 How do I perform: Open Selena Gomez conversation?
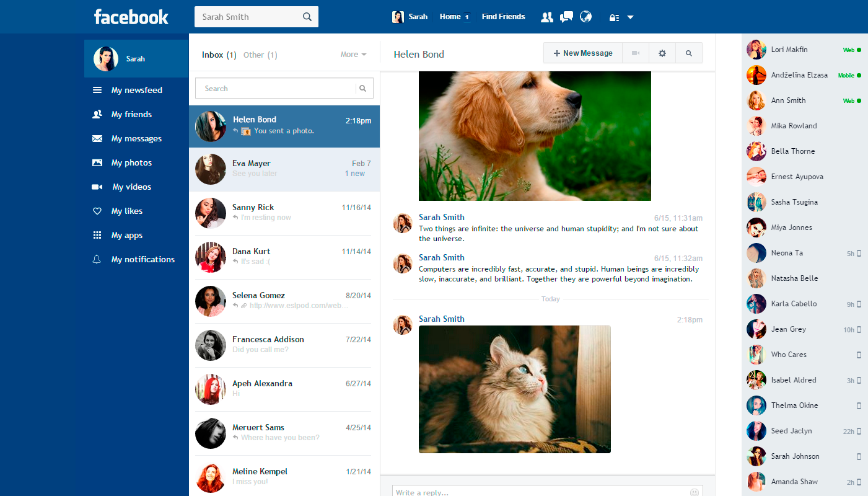click(284, 301)
